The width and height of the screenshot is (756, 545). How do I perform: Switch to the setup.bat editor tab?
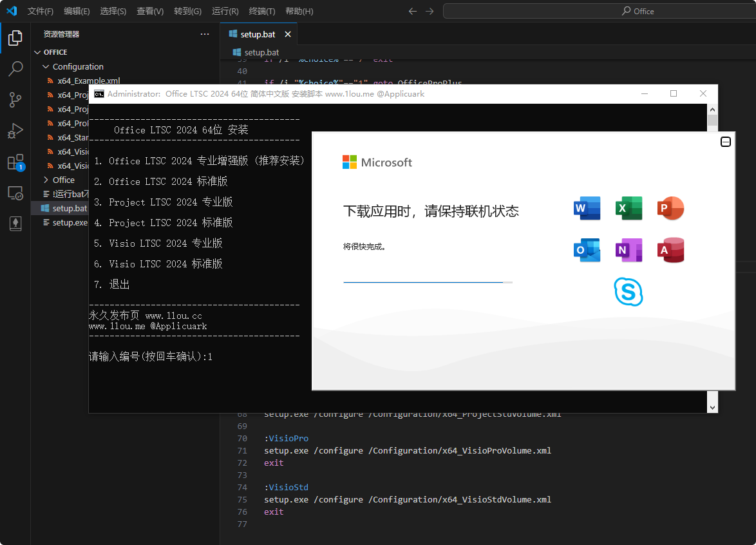258,33
